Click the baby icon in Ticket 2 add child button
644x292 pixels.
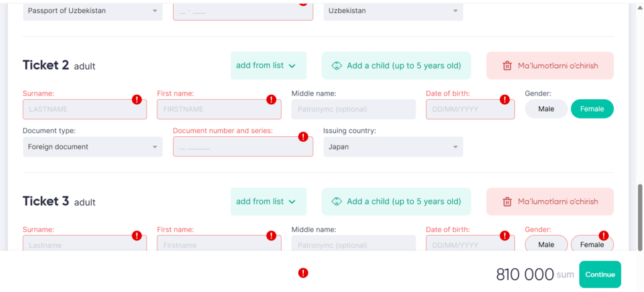(x=336, y=65)
